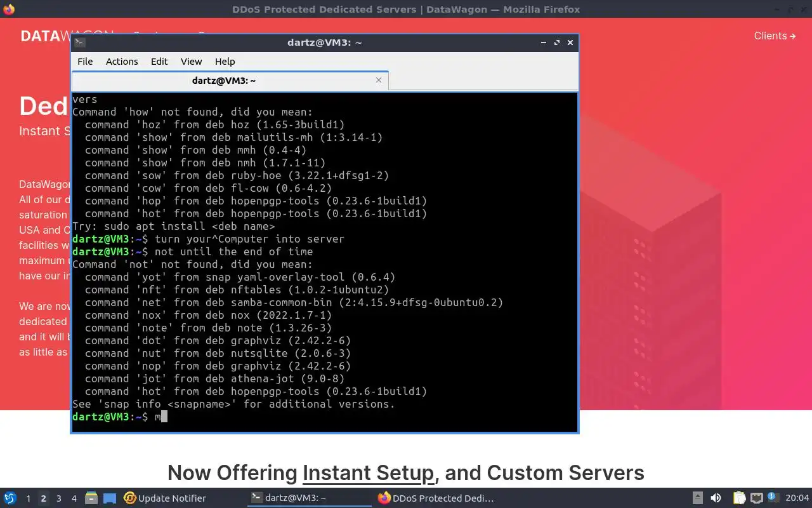Click 'not until the end of time' text
This screenshot has height=508, width=812.
click(x=233, y=251)
